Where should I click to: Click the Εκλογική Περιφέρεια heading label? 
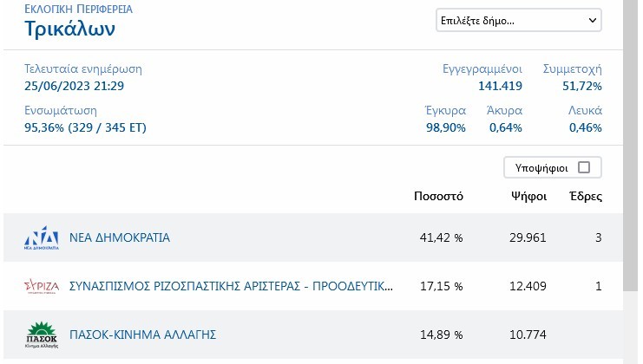click(78, 8)
